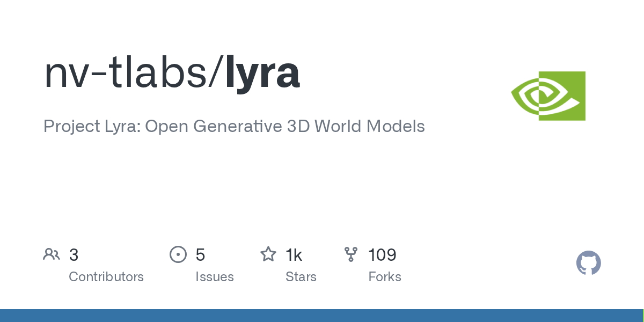
Task: Click the Issues circle-dot icon
Action: (178, 254)
